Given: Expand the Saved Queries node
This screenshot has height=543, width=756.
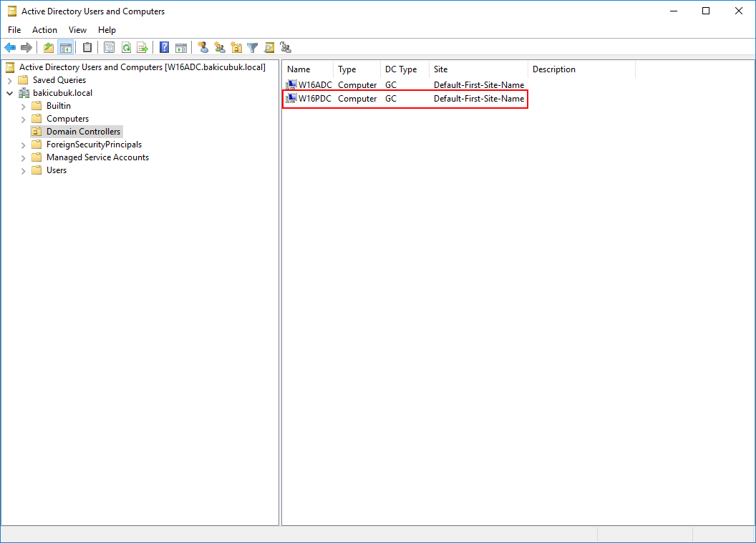Looking at the screenshot, I should [x=9, y=80].
